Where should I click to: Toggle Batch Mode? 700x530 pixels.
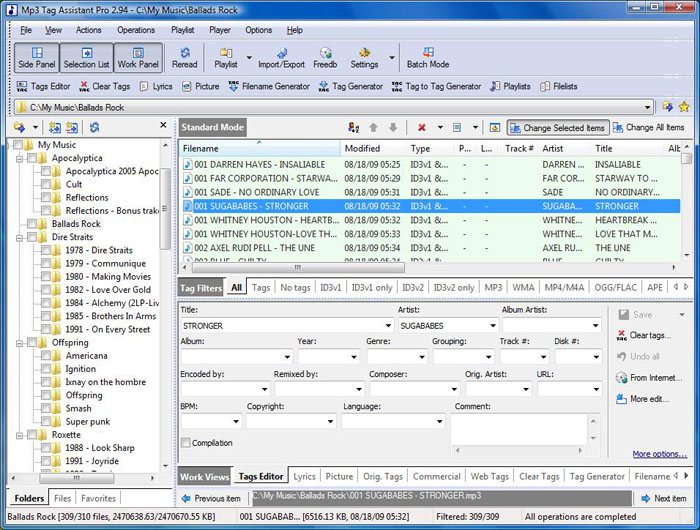pos(428,57)
